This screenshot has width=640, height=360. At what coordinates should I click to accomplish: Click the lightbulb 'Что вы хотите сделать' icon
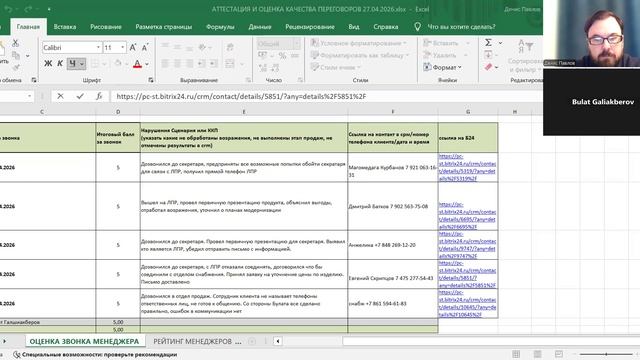(417, 27)
